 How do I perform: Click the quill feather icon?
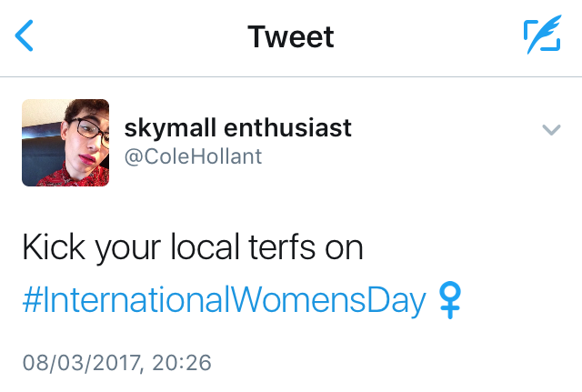[x=542, y=36]
